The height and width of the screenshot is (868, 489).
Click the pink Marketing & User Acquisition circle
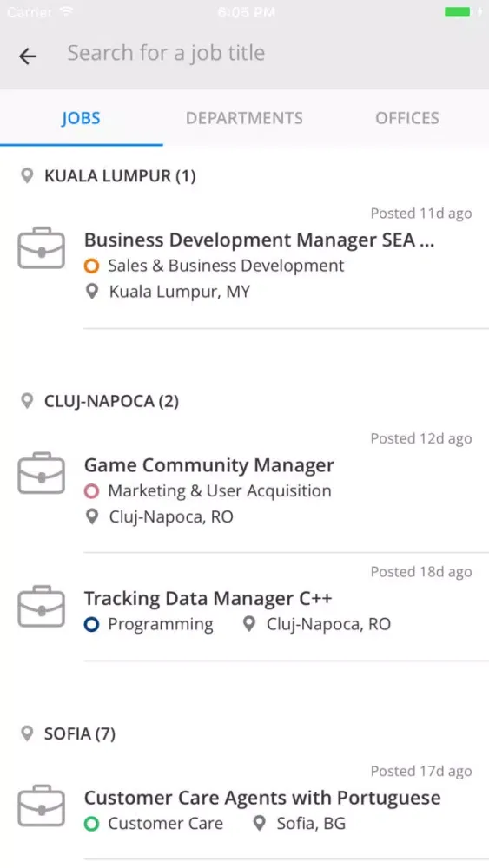[x=92, y=491]
